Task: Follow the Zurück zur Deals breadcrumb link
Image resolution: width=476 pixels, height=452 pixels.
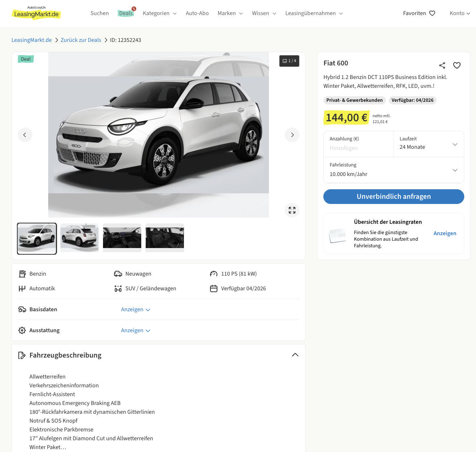Action: 81,40
